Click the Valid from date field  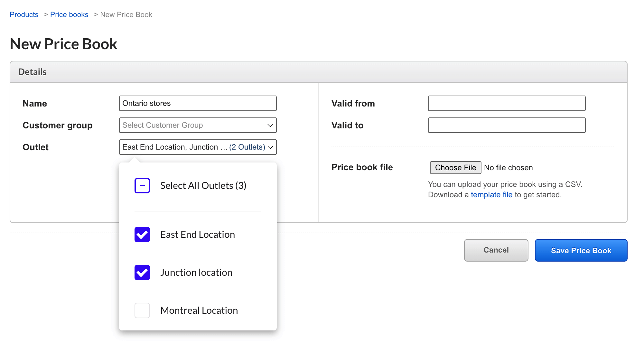click(507, 103)
